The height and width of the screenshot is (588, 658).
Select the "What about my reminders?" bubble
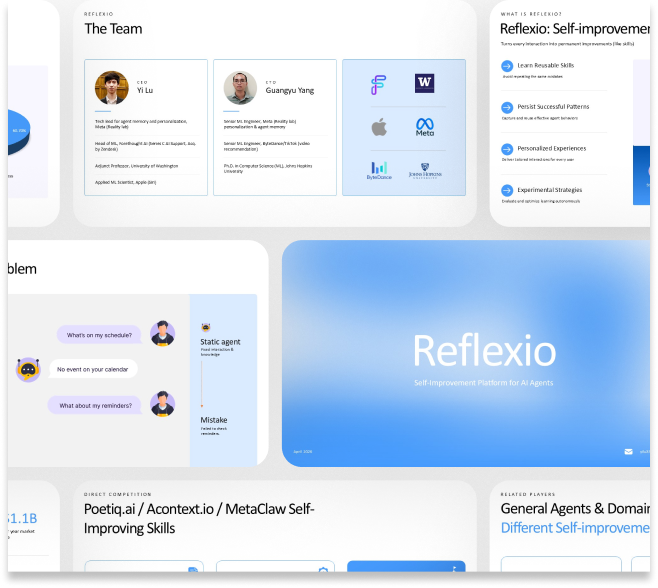(x=95, y=405)
